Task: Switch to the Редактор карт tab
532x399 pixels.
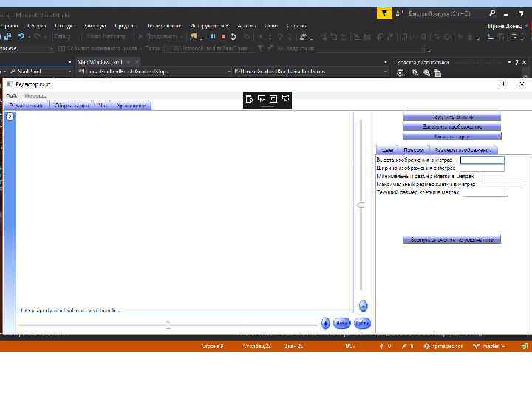Action: pyautogui.click(x=27, y=106)
